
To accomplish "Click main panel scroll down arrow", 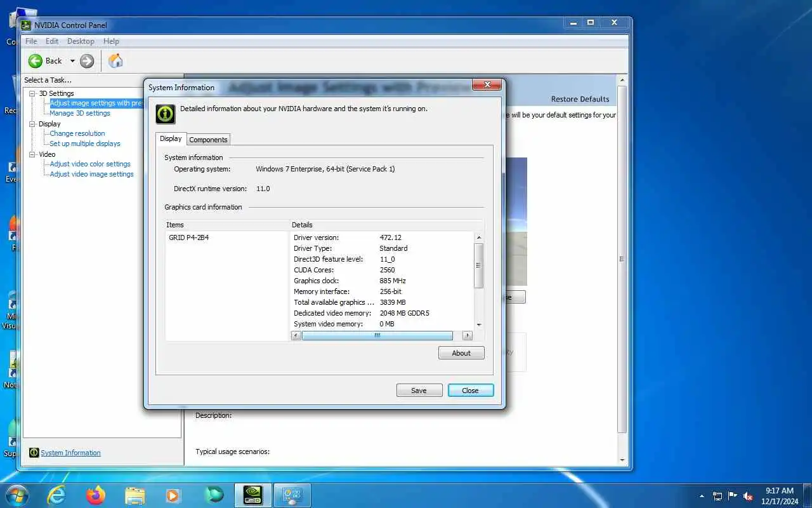I will pyautogui.click(x=622, y=460).
